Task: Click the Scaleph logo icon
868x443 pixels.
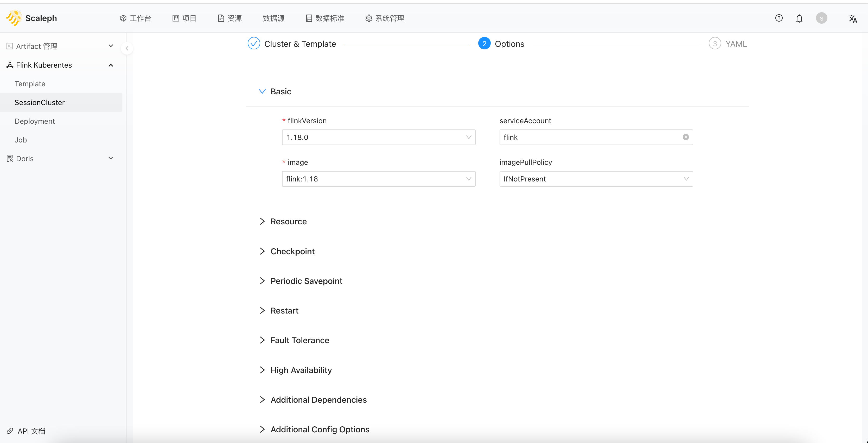Action: point(14,17)
